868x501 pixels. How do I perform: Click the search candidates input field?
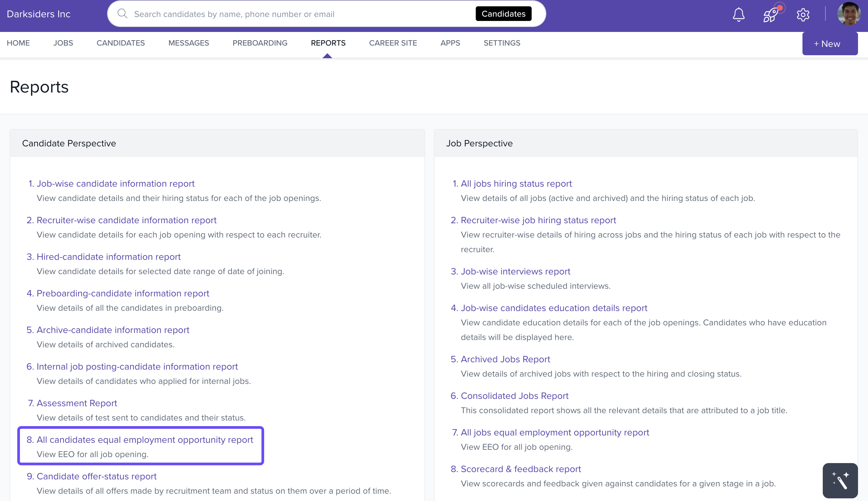299,14
